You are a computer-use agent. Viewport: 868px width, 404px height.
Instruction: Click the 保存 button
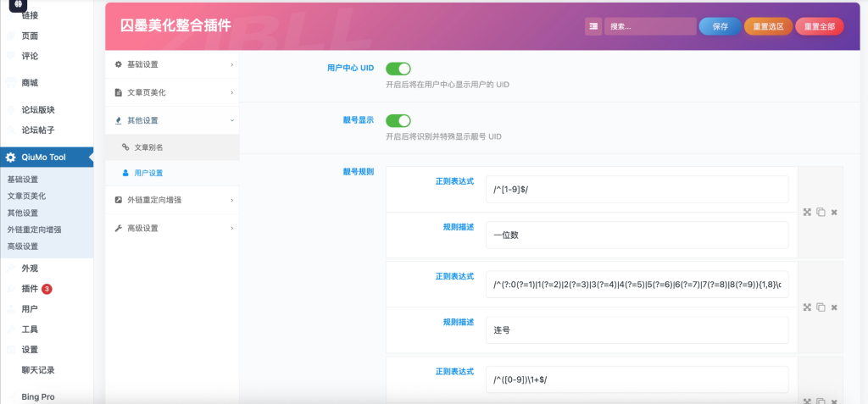coord(721,26)
